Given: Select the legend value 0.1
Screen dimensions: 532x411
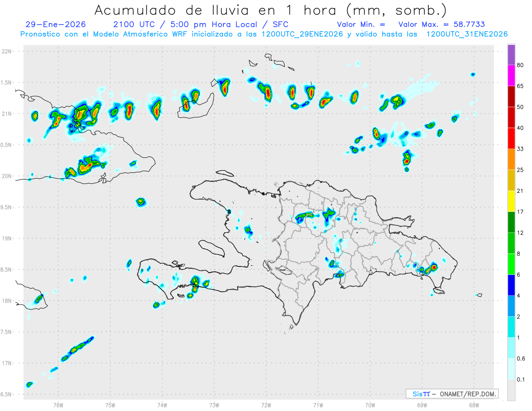Looking at the screenshot, I should click(x=521, y=380).
